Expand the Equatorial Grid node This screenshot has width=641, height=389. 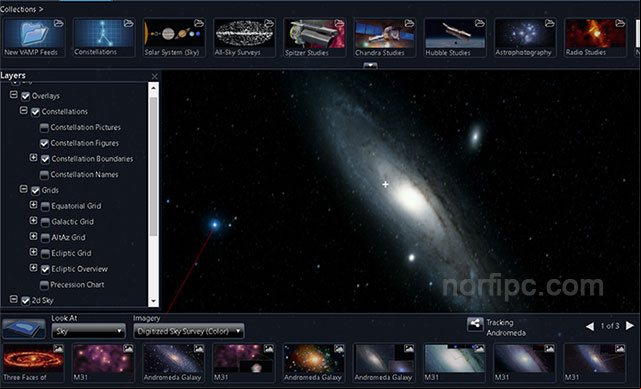pos(34,205)
